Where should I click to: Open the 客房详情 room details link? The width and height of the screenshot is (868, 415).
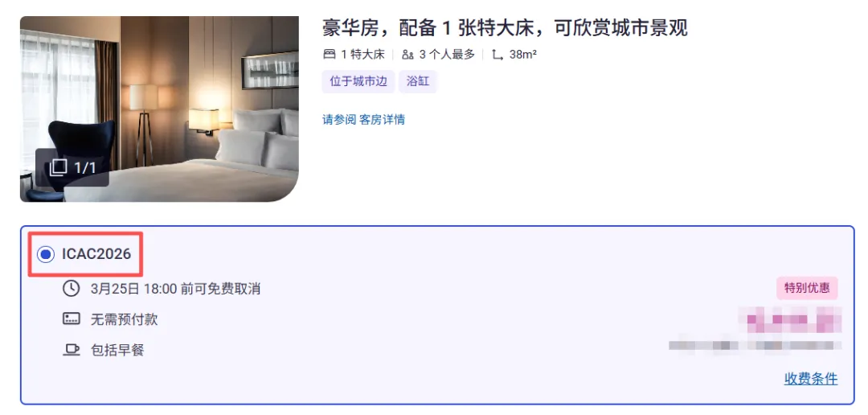point(382,119)
